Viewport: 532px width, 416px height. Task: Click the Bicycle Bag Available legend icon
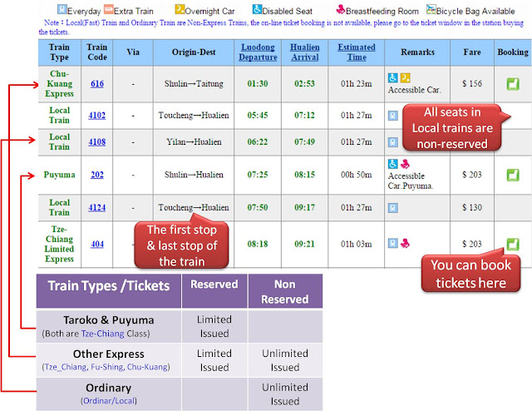pyautogui.click(x=431, y=9)
